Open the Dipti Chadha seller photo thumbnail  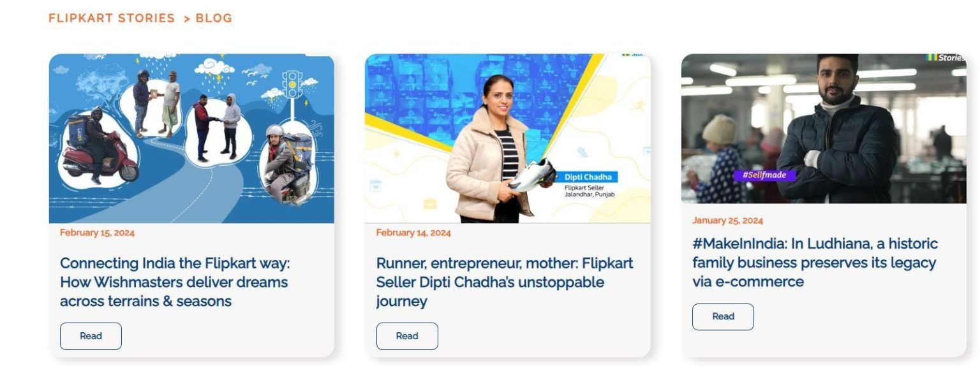(508, 138)
